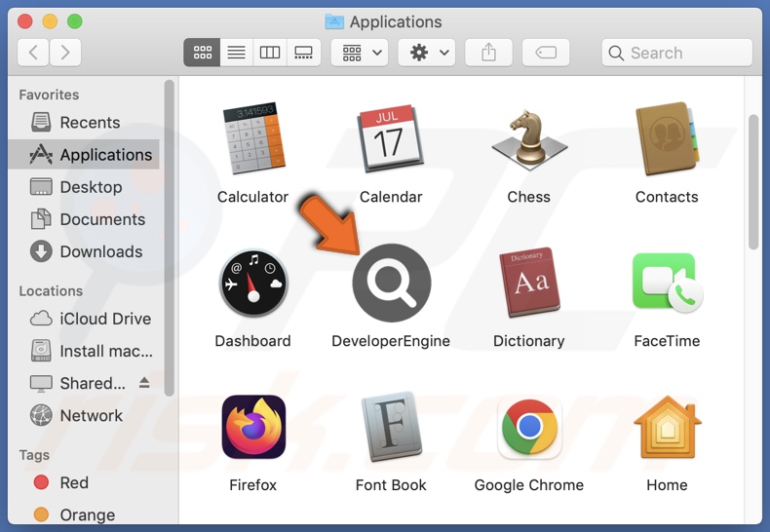Viewport: 770px width, 532px height.
Task: Select the Contacts app icon
Action: [x=667, y=138]
